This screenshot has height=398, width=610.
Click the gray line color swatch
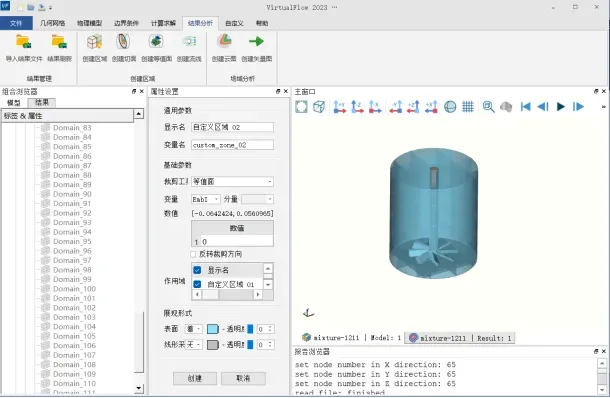(212, 345)
